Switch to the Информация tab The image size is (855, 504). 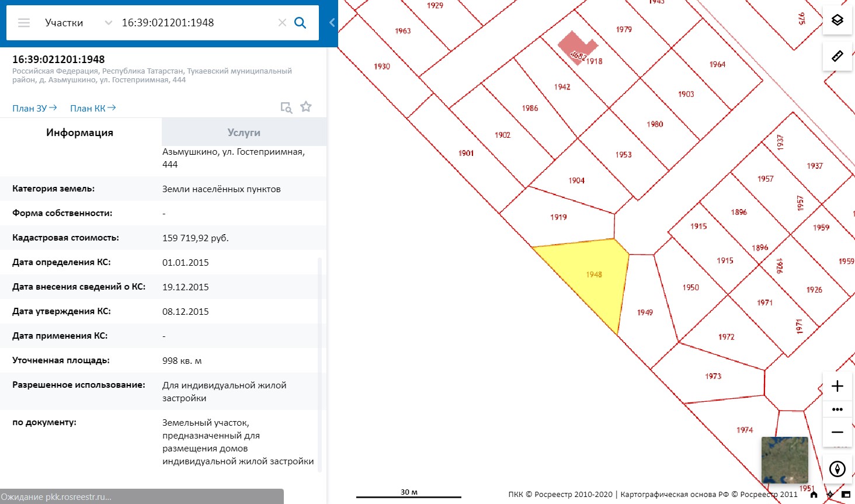click(x=80, y=133)
